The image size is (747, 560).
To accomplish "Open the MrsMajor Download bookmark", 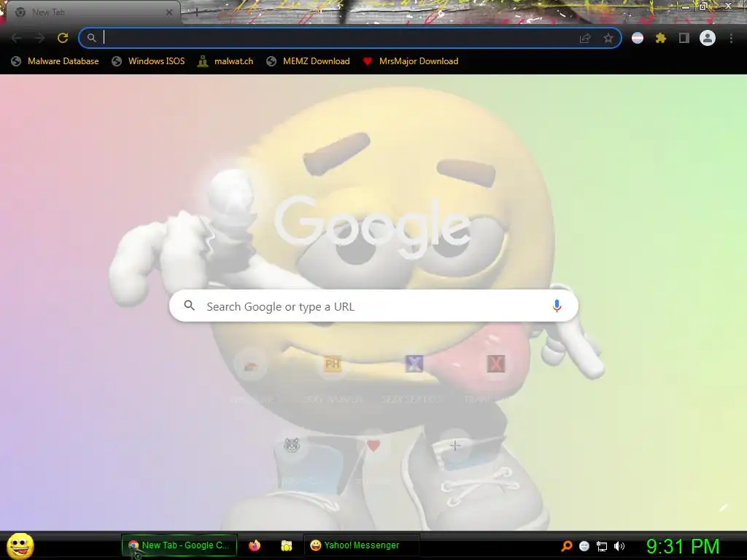I will [x=410, y=61].
